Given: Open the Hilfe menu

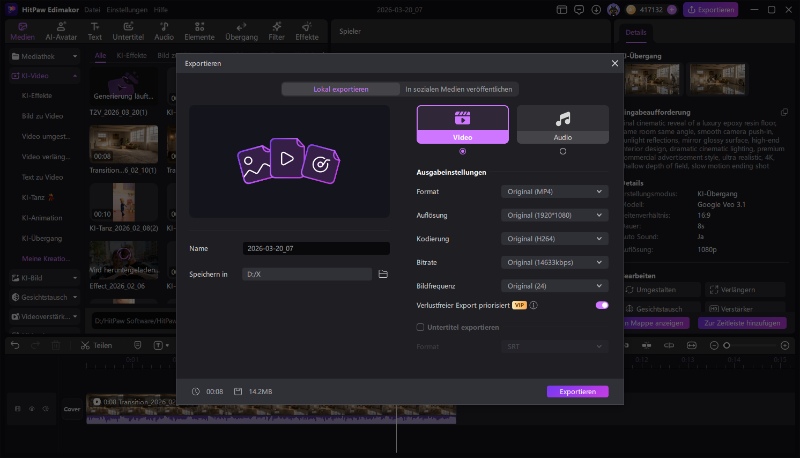Looking at the screenshot, I should pos(161,10).
